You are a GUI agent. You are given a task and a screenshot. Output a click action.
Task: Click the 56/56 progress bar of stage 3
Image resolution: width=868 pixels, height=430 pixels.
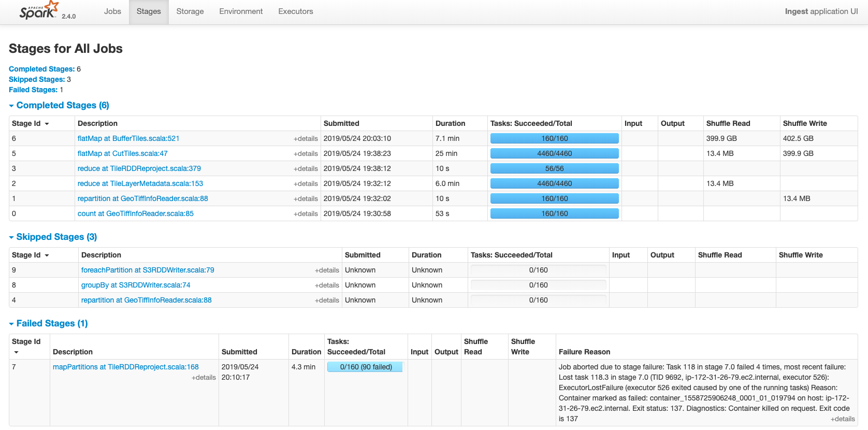click(555, 168)
